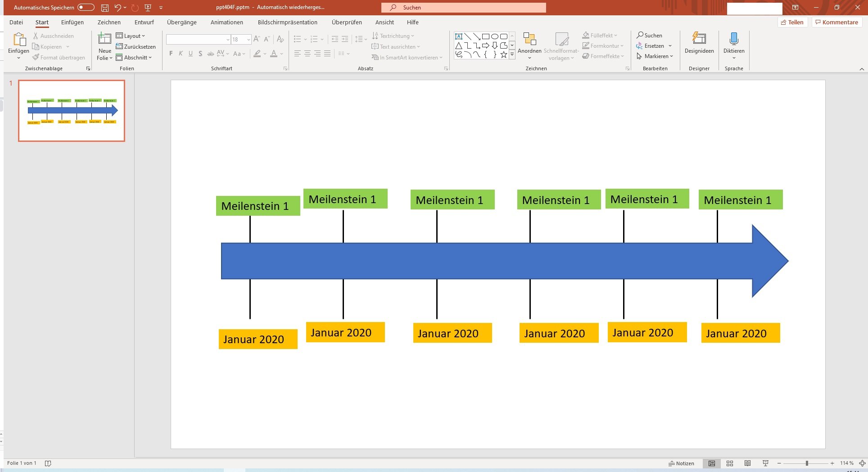Click the Suchen search box in the title bar
The height and width of the screenshot is (472, 868).
(x=463, y=8)
